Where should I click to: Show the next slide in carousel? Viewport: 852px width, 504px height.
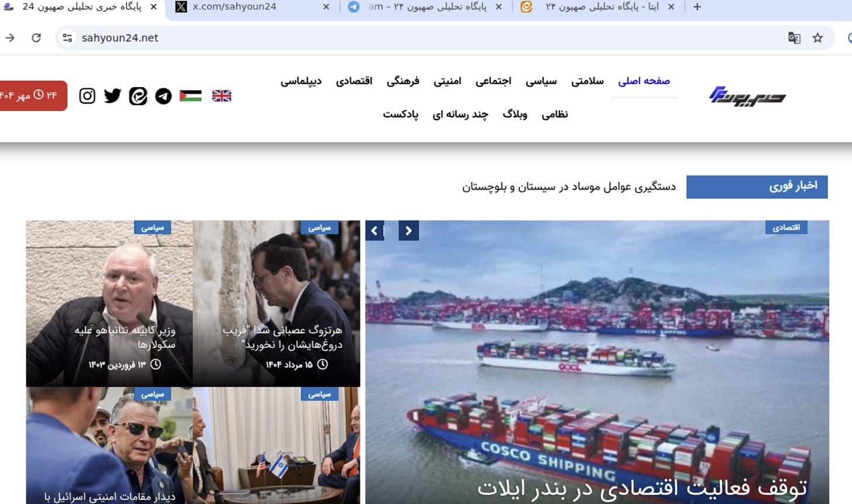click(408, 231)
